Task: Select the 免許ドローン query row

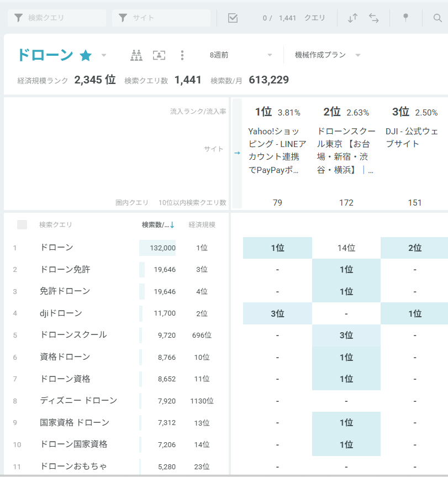Action: 65,291
